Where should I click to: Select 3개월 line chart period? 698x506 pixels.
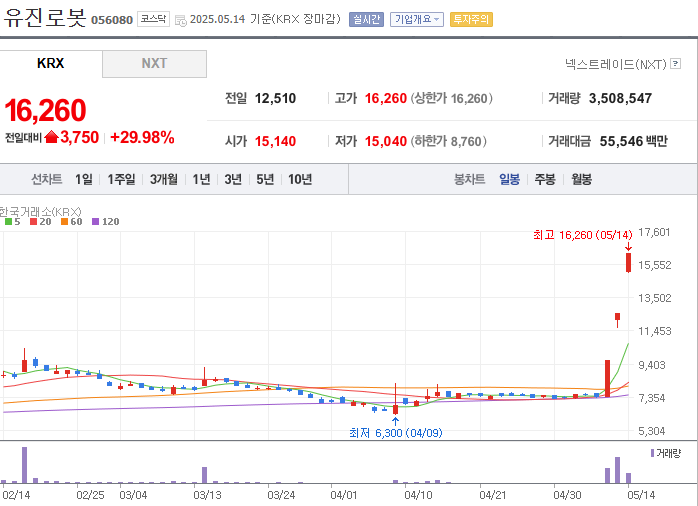point(164,179)
